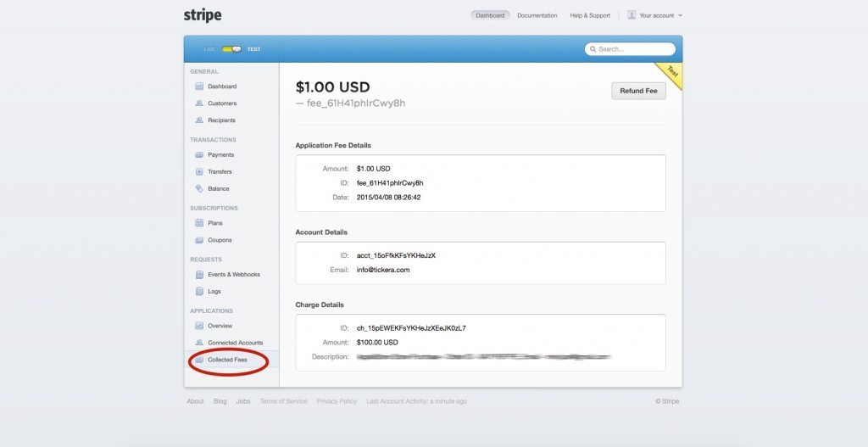Image resolution: width=868 pixels, height=447 pixels.
Task: Click the date 2015/04/08 08:26:42
Action: 388,197
